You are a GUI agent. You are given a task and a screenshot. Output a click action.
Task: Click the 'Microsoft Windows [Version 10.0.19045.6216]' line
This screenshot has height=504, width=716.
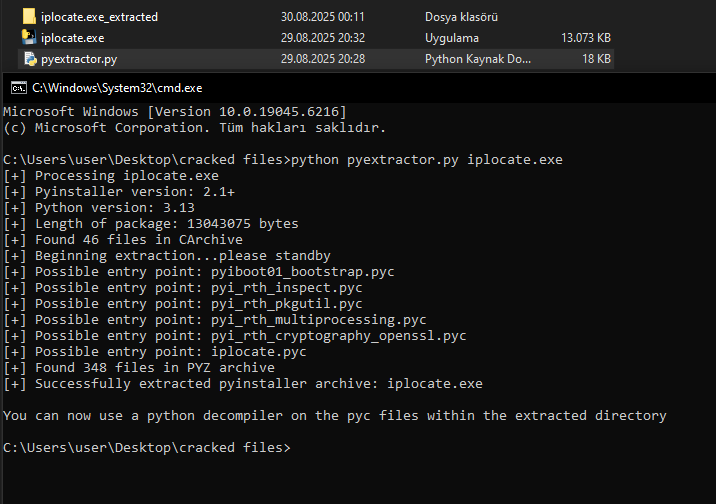175,112
